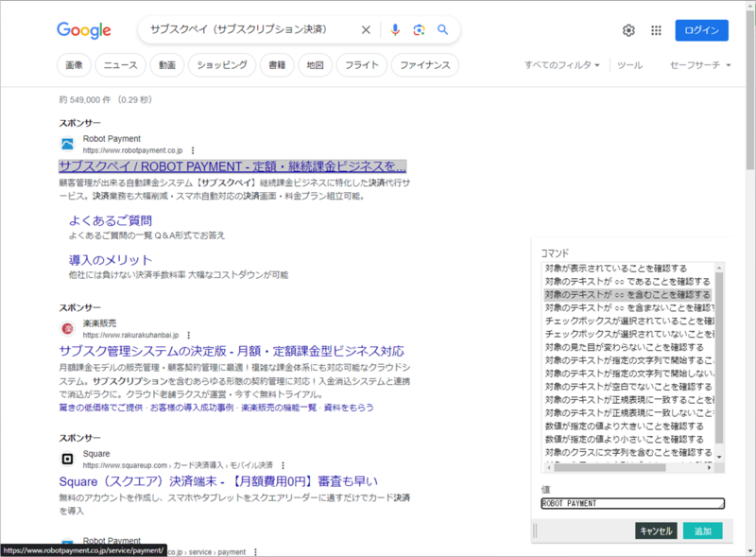The image size is (756, 557).
Task: Click command list scroll-down arrow
Action: pos(719,457)
